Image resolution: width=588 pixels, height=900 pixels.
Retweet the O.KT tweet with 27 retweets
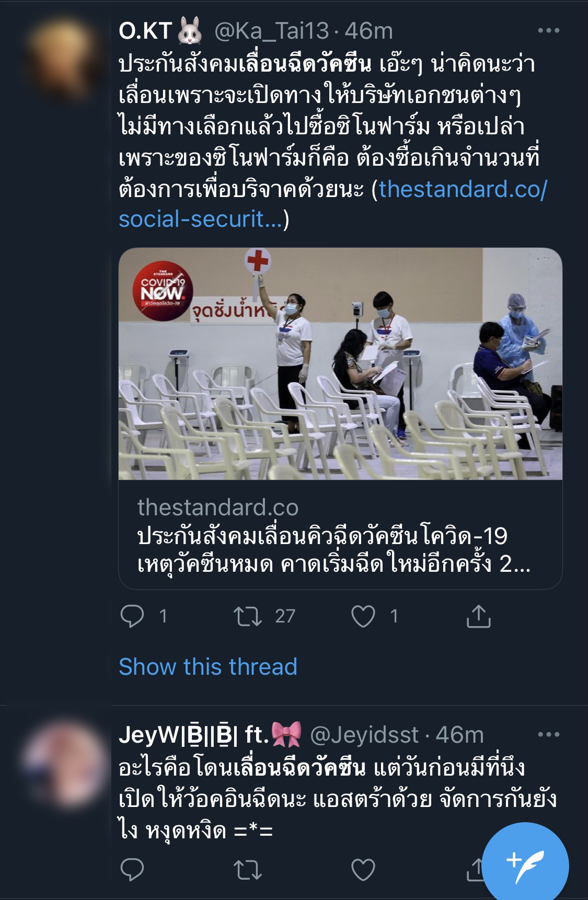[x=248, y=616]
